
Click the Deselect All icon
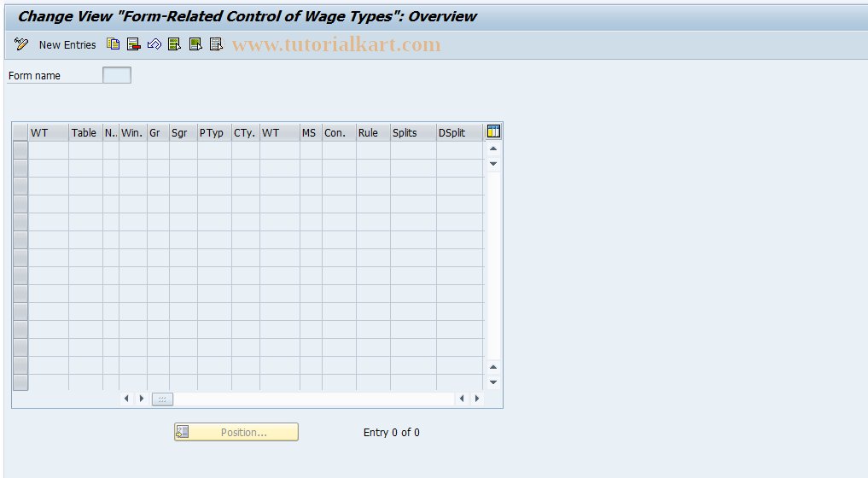216,44
